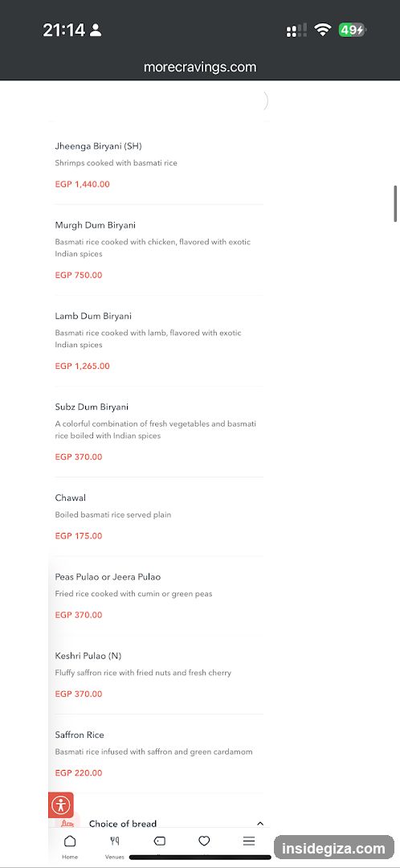Select Peas Pulao or Jeera Pulao
Screen dimensions: 400x868
(x=159, y=596)
